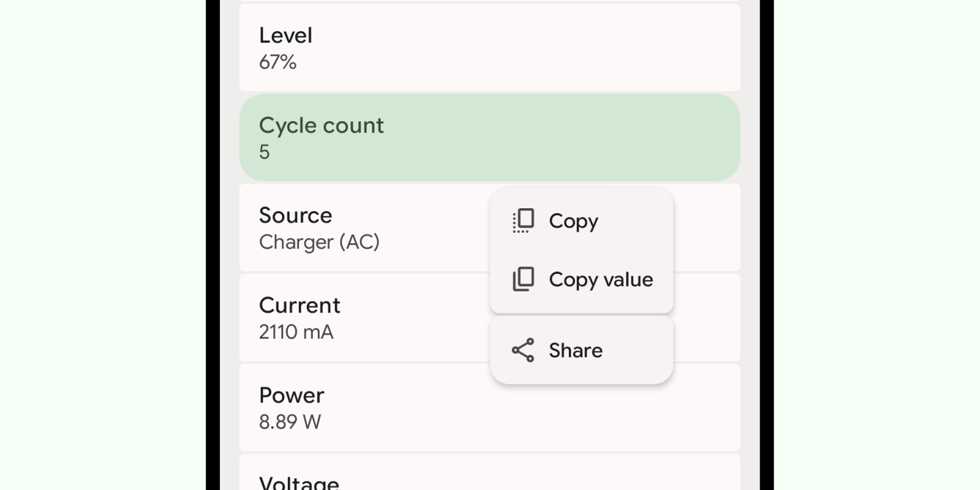The image size is (980, 490).
Task: Choose Copy value from the popup menu
Action: [581, 280]
